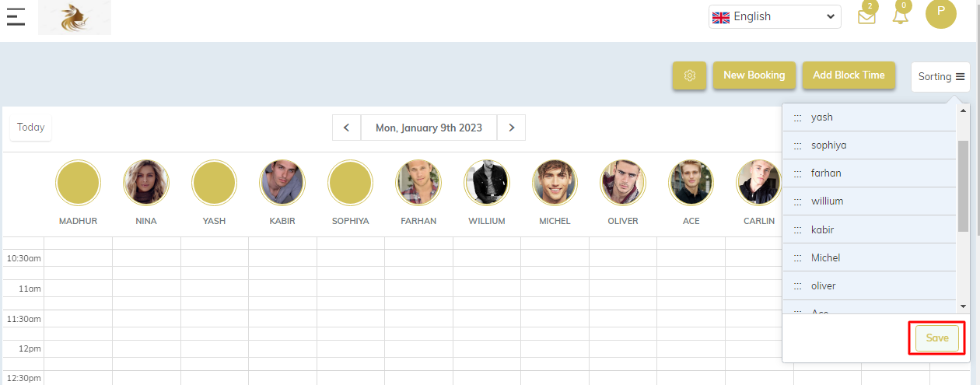Click the date Mon, January 9th 2023
Image resolution: width=980 pixels, height=385 pixels.
pyautogui.click(x=429, y=128)
